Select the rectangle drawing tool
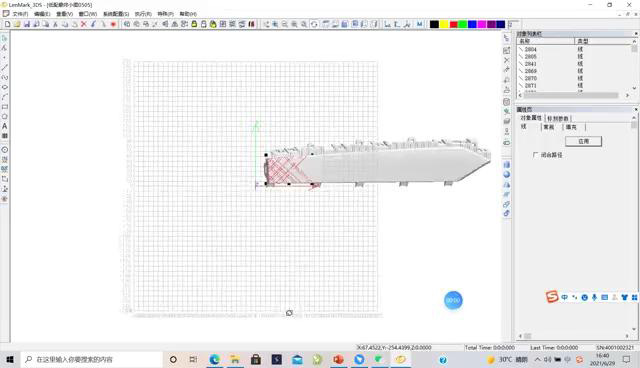Viewport: 640px width, 368px height. (x=4, y=107)
